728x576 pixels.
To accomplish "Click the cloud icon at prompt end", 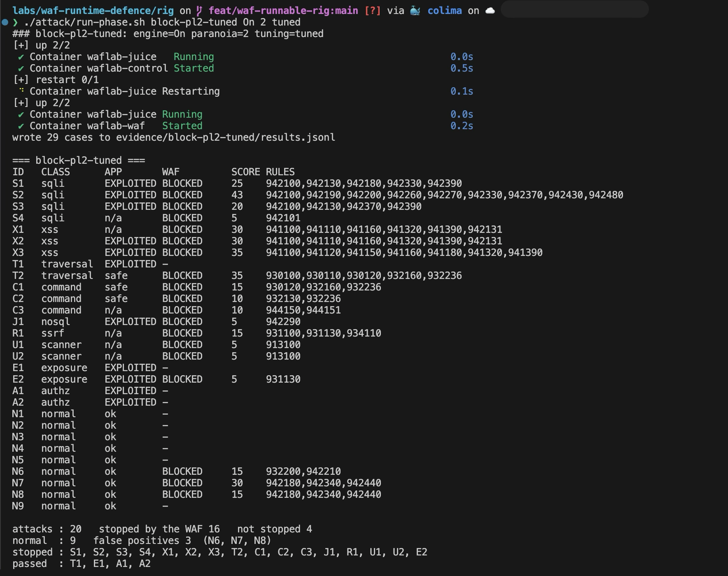I will pos(490,11).
